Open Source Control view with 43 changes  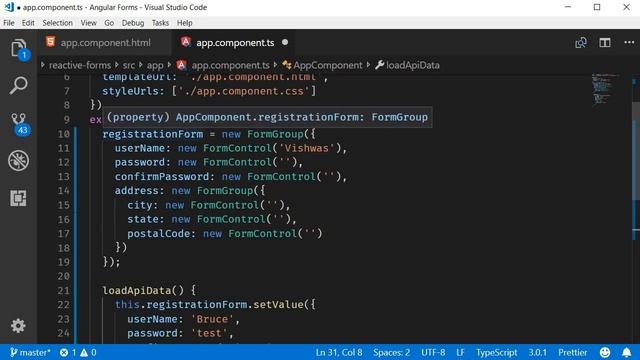18,123
